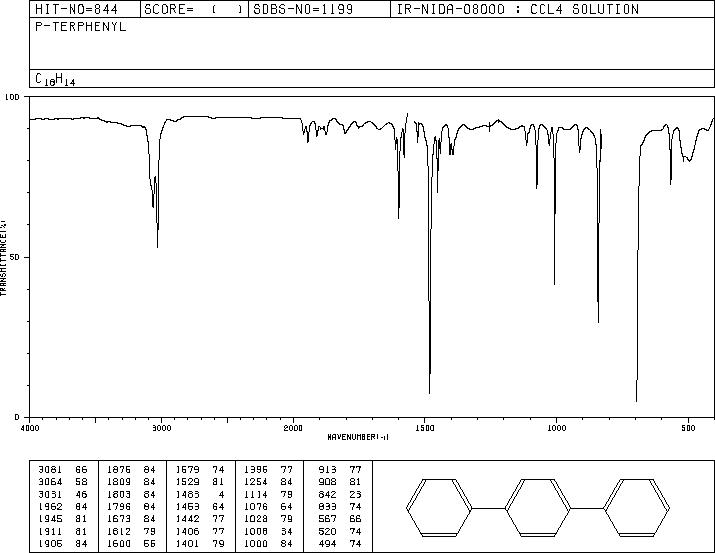Click the right benzene ring in structure
Viewport: 715px width, 553px height.
pyautogui.click(x=637, y=507)
